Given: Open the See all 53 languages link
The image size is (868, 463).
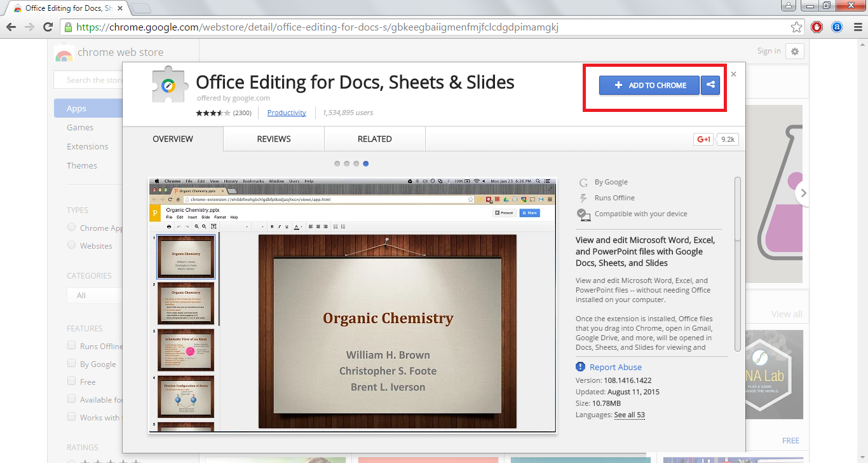Looking at the screenshot, I should [629, 415].
